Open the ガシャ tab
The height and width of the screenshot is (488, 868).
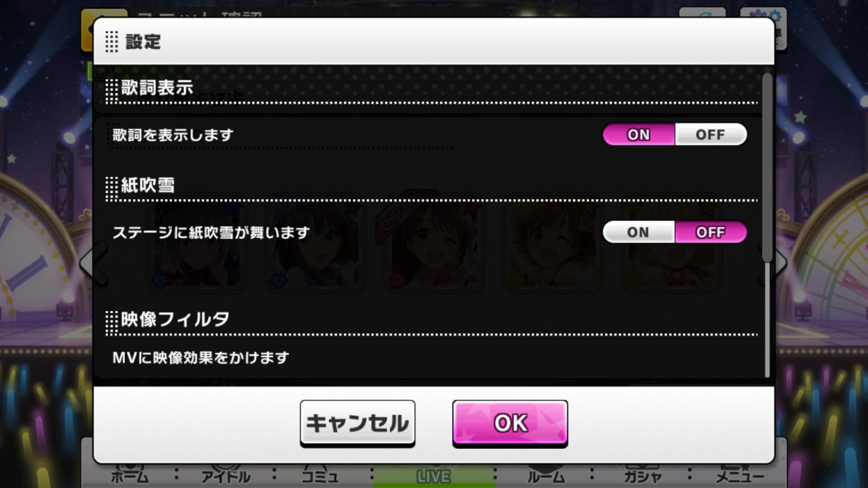[x=642, y=476]
